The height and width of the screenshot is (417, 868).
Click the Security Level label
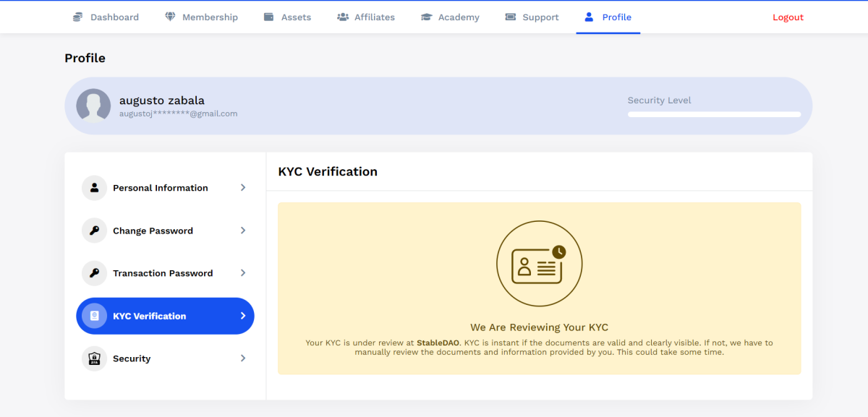click(659, 100)
